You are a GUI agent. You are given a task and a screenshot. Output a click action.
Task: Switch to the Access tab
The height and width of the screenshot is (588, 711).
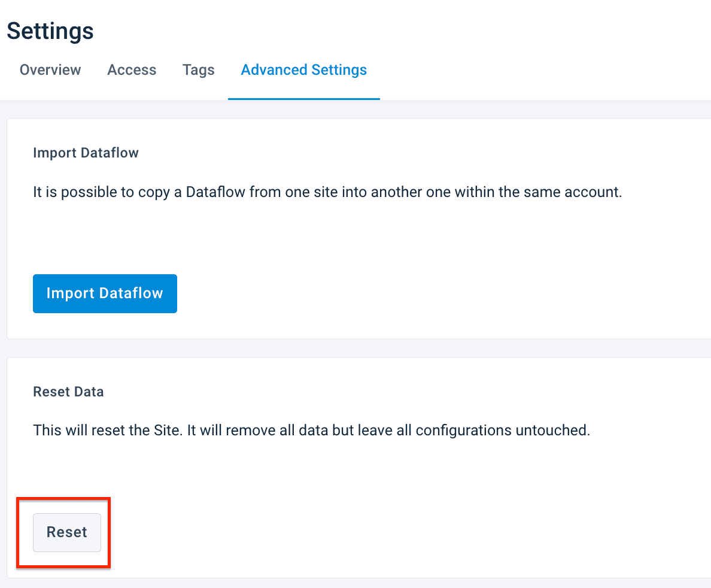click(132, 70)
